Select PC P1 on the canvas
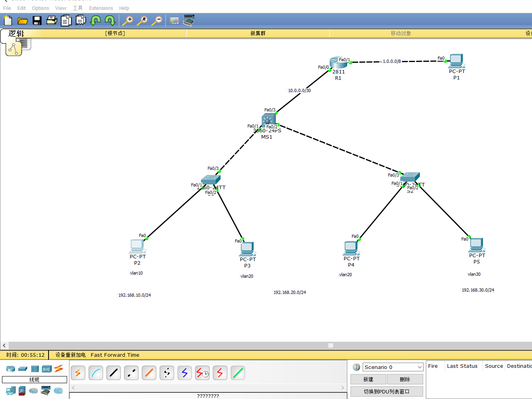Image resolution: width=532 pixels, height=399 pixels. 457,61
